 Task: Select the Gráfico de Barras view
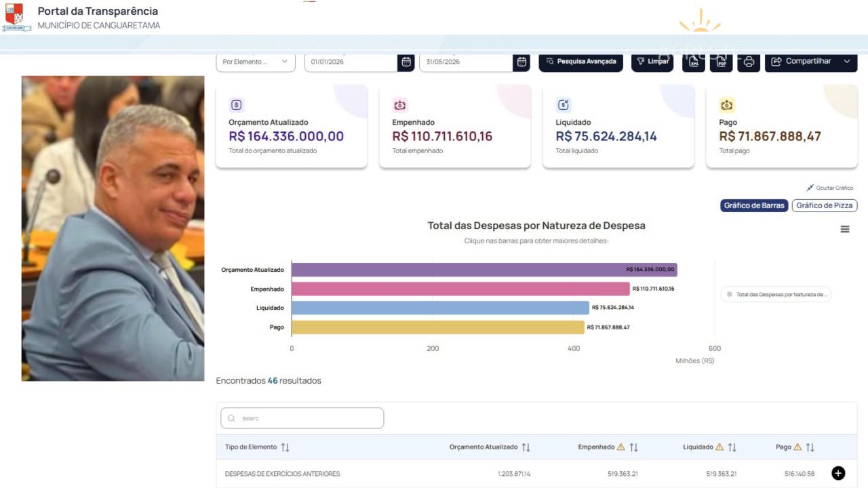click(754, 205)
